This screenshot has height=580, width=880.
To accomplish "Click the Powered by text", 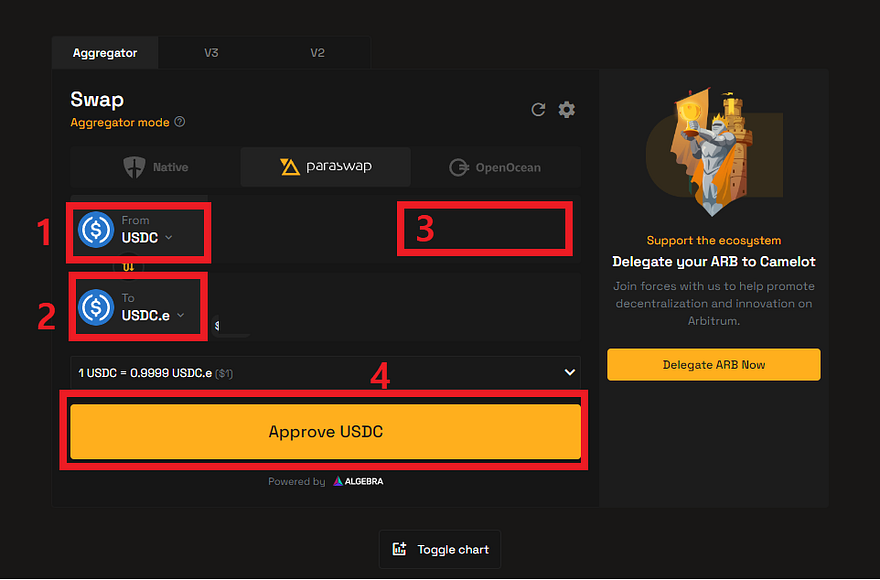I will [x=296, y=481].
